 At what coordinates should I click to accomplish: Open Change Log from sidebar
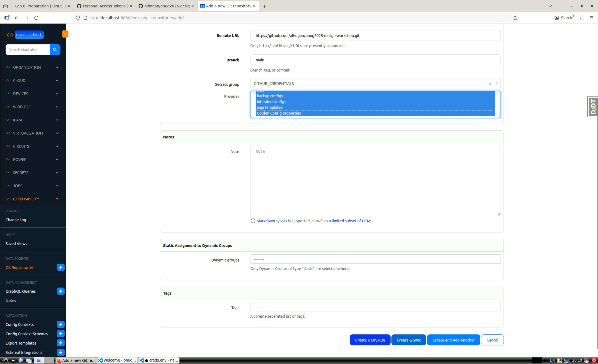16,220
